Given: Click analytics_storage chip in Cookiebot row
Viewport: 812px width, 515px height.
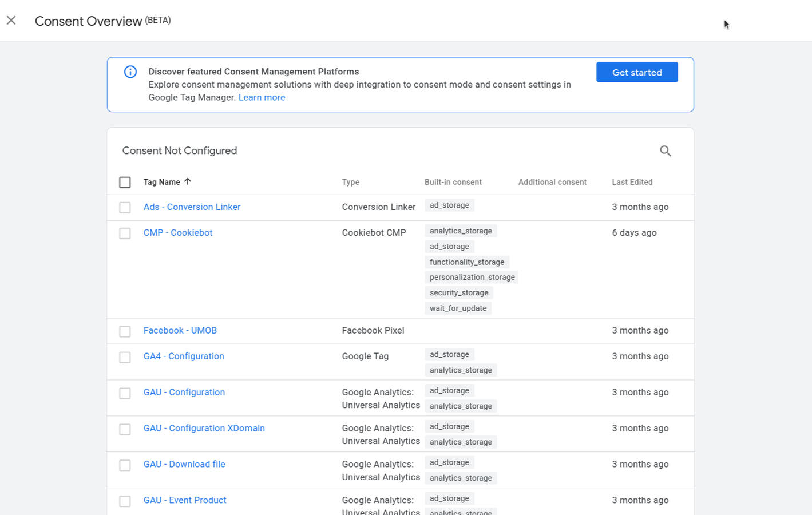Looking at the screenshot, I should pyautogui.click(x=461, y=231).
